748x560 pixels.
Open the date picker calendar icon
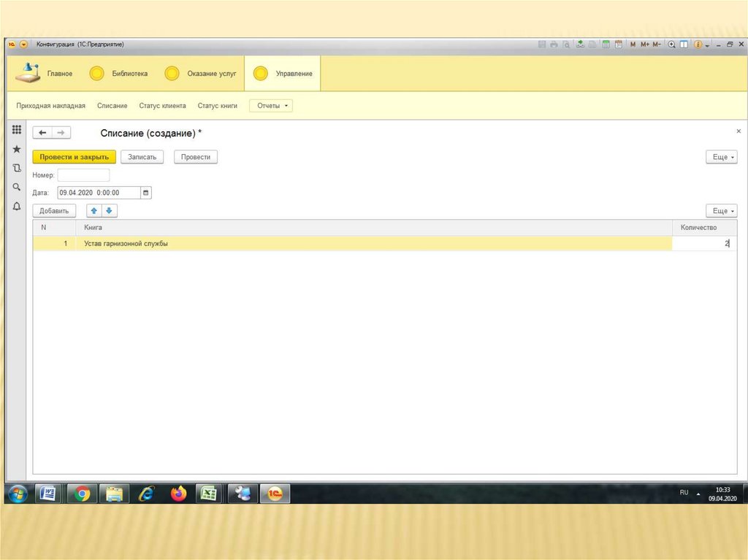pyautogui.click(x=146, y=193)
